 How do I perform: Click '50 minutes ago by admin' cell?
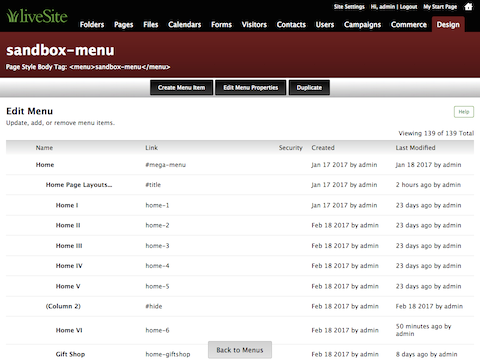click(423, 330)
